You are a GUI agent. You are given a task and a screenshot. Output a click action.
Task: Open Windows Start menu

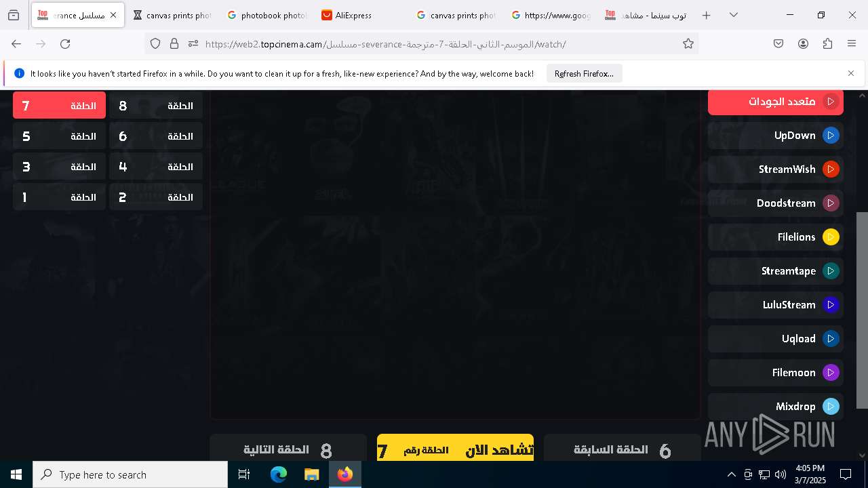click(16, 474)
